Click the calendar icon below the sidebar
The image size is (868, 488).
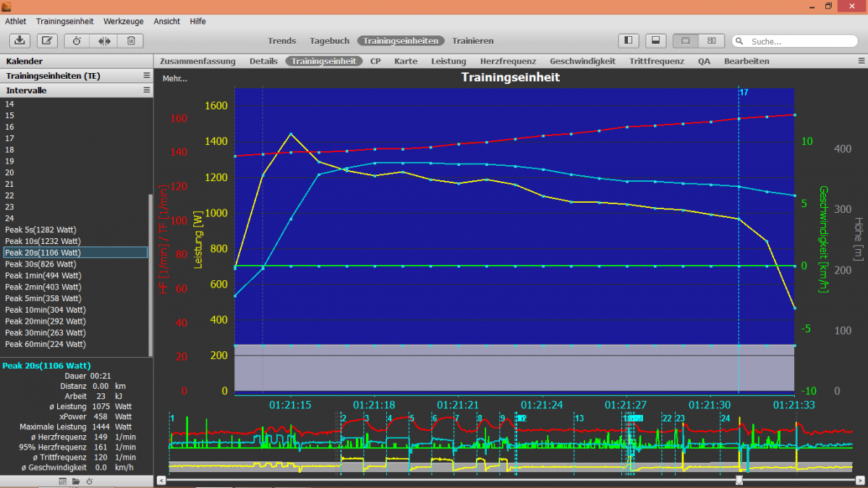click(63, 481)
